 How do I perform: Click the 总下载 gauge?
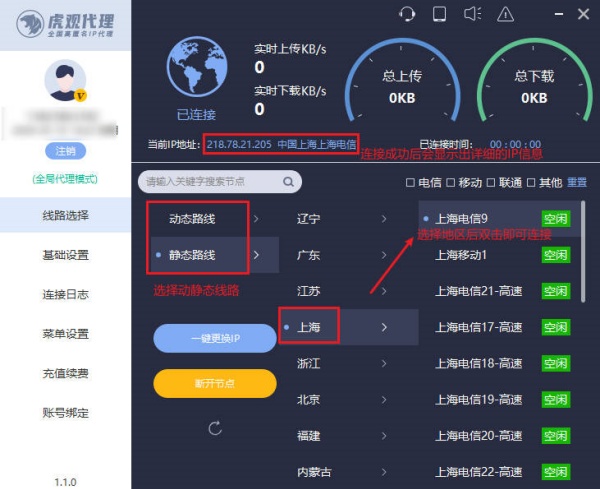(x=534, y=81)
